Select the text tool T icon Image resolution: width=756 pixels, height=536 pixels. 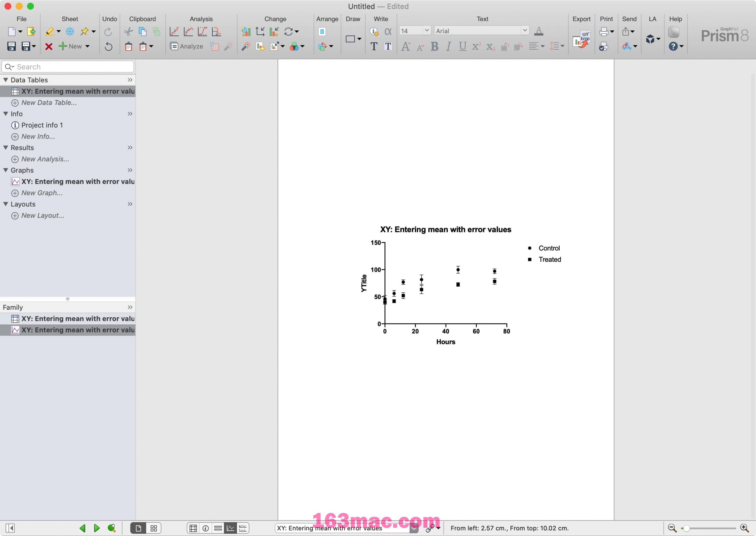point(374,46)
